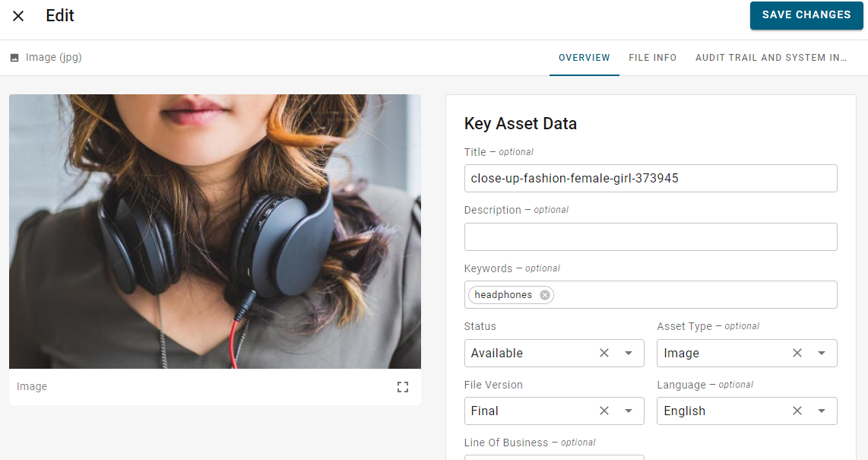Clear the File Version value Final

tap(604, 411)
